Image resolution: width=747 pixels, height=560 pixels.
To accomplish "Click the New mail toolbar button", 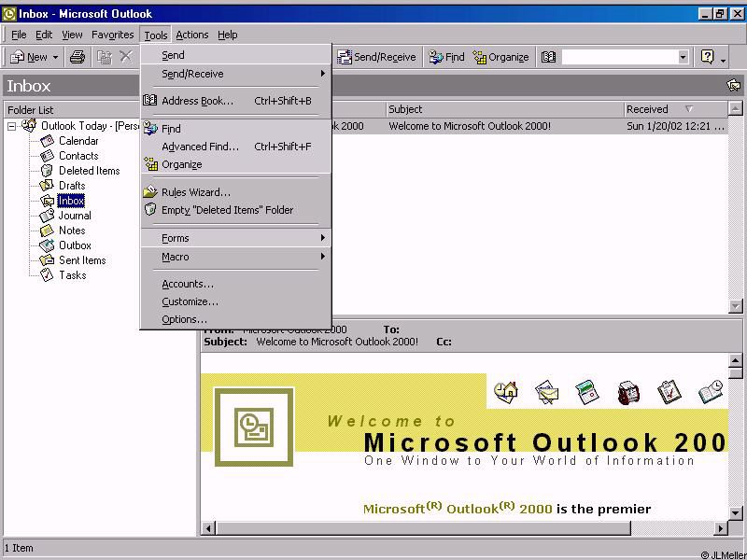I will (29, 57).
